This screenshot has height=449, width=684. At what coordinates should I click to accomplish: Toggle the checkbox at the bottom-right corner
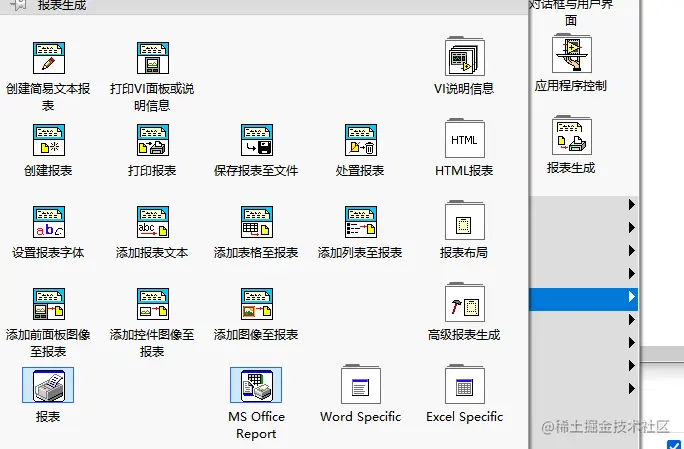(x=674, y=445)
